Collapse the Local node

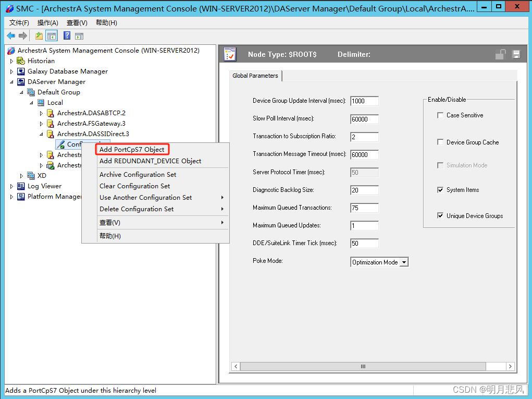click(31, 103)
